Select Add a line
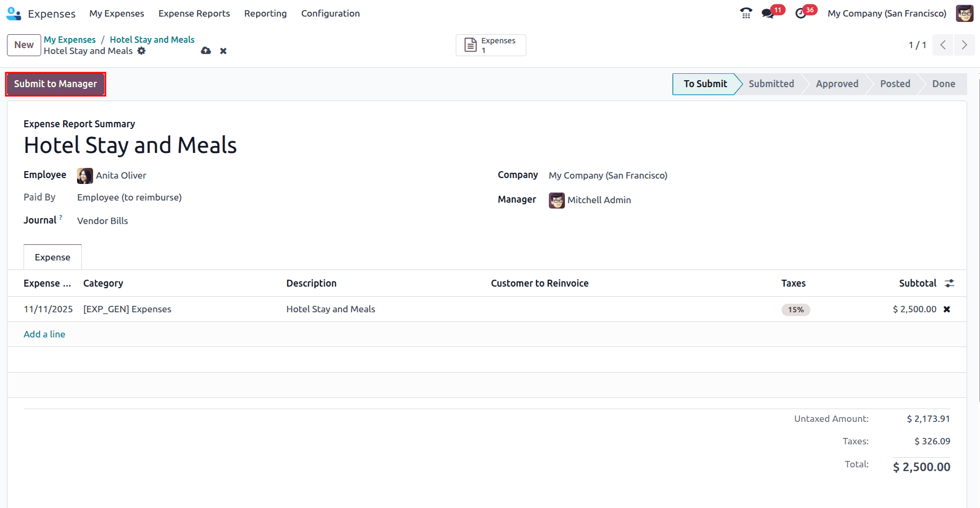Screen dimensions: 980x508 click(x=44, y=334)
